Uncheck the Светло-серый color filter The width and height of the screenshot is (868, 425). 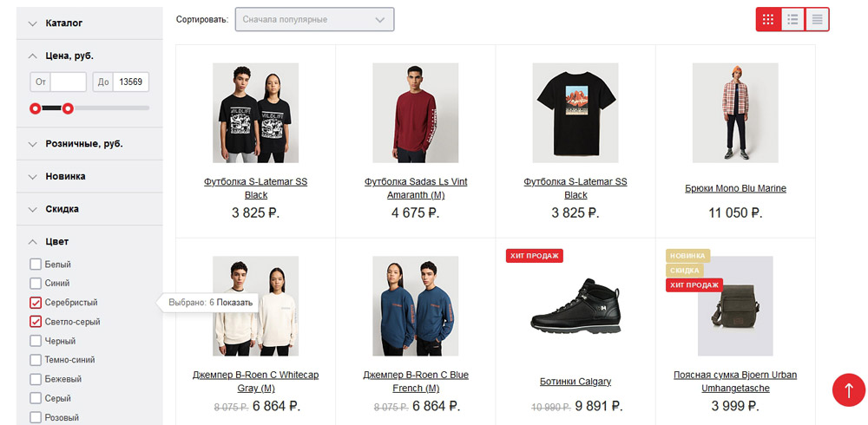point(36,322)
